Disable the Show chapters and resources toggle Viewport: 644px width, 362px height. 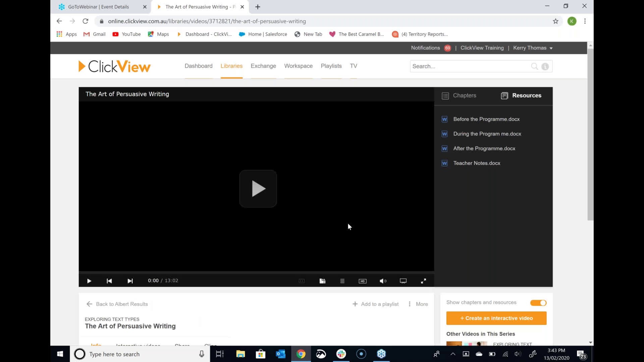coord(538,303)
